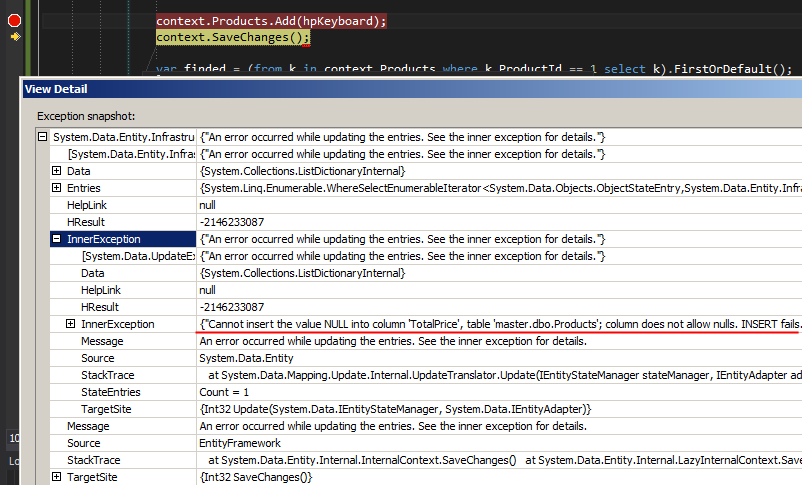
Task: Select the Source row showing System.Data.Entity
Action: pos(97,358)
